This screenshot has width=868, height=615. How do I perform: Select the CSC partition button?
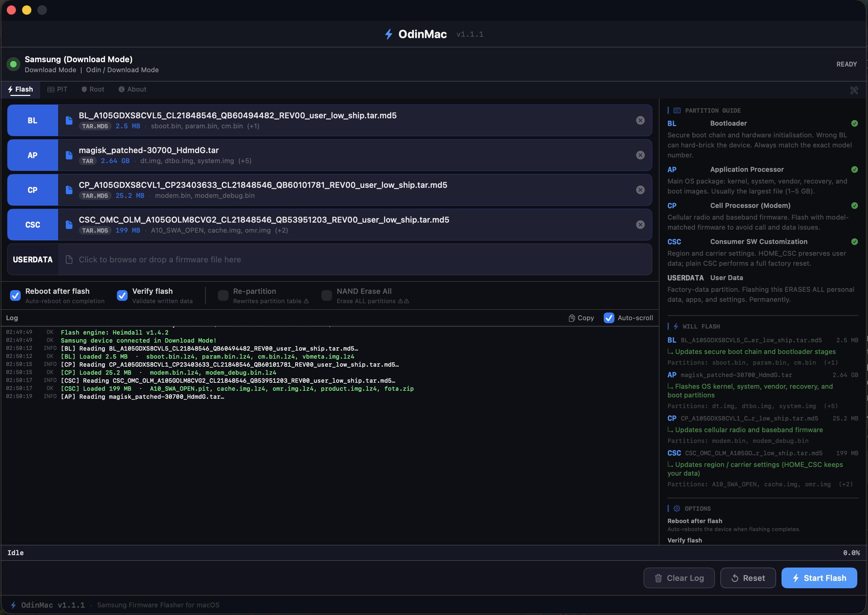point(32,225)
